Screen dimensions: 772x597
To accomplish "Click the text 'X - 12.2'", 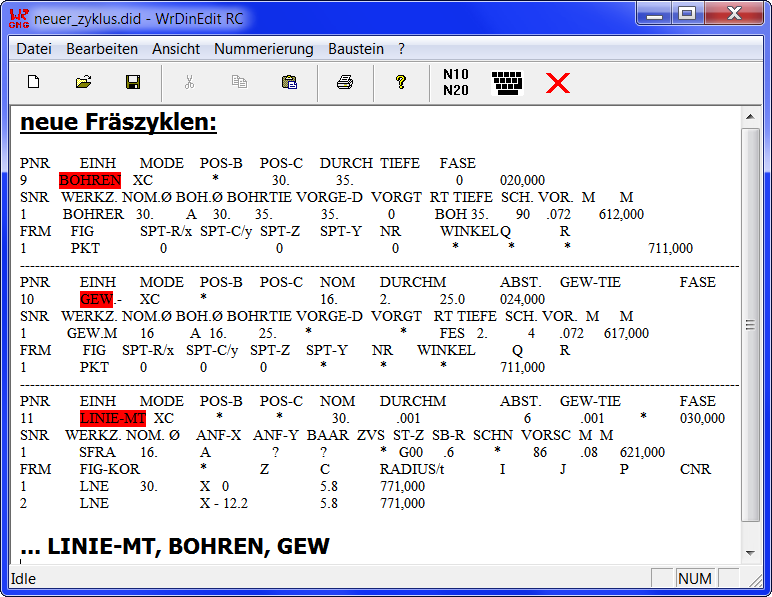I will pos(224,503).
